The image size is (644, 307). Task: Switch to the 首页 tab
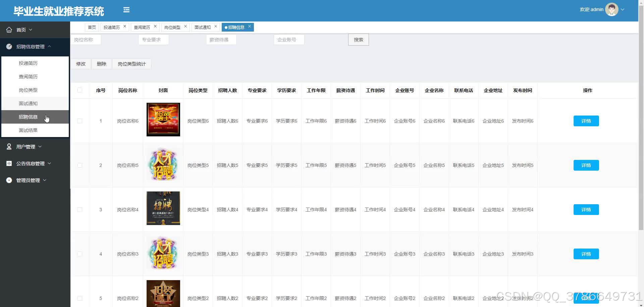click(92, 27)
